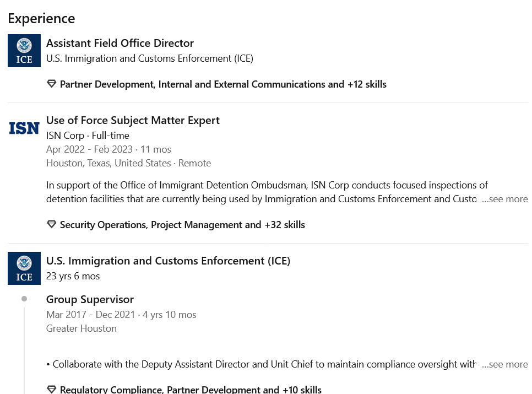Open the ISN Corp · Full-time company link
Viewport: 532px width, 394px height.
point(88,136)
